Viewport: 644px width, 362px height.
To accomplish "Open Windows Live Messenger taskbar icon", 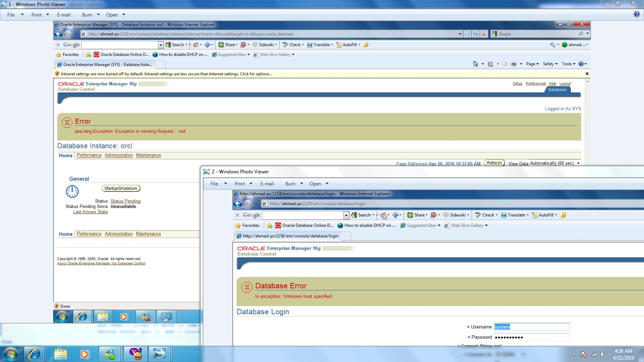I will (x=109, y=354).
